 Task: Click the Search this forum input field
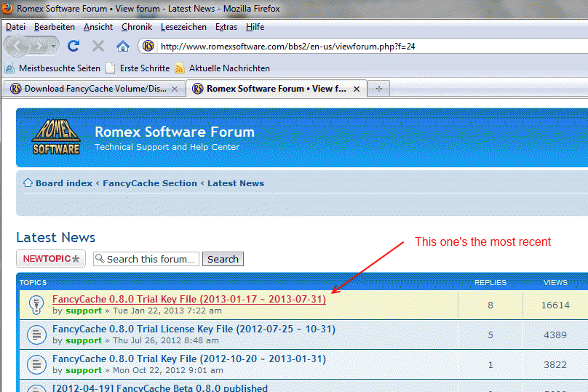(146, 259)
